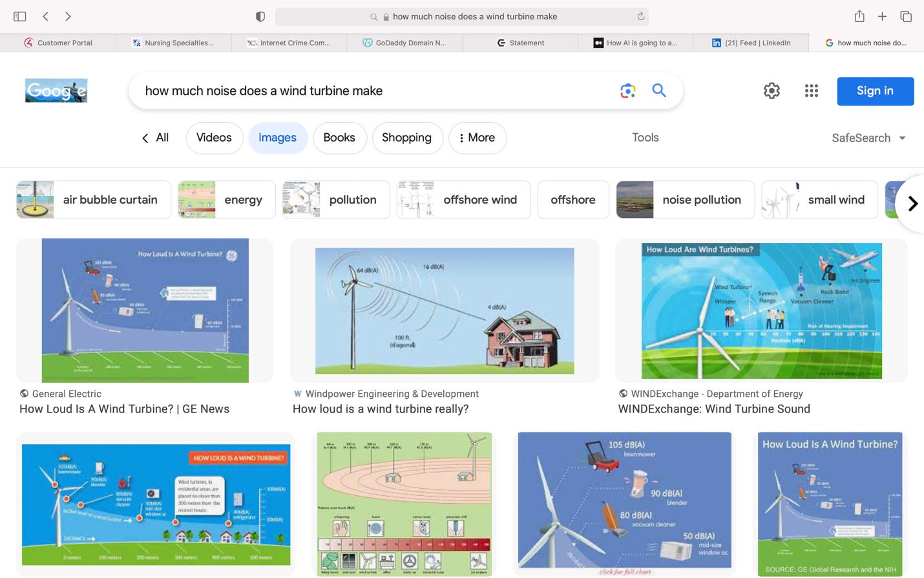Open the green oval noise-level chart thumbnail

click(x=404, y=504)
